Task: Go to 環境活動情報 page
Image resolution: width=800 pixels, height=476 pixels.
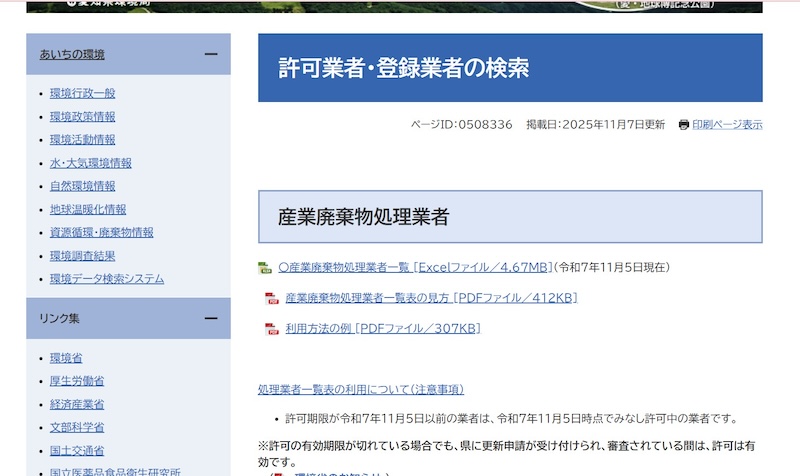Action: pyautogui.click(x=82, y=140)
